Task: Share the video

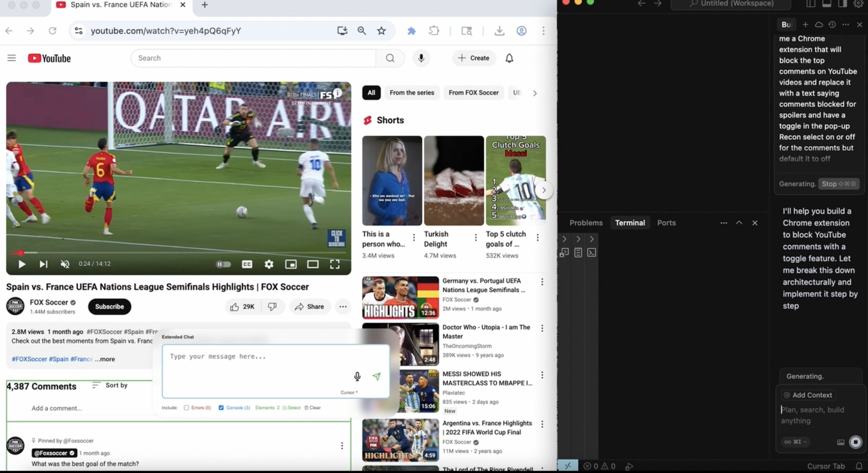Action: click(x=310, y=307)
